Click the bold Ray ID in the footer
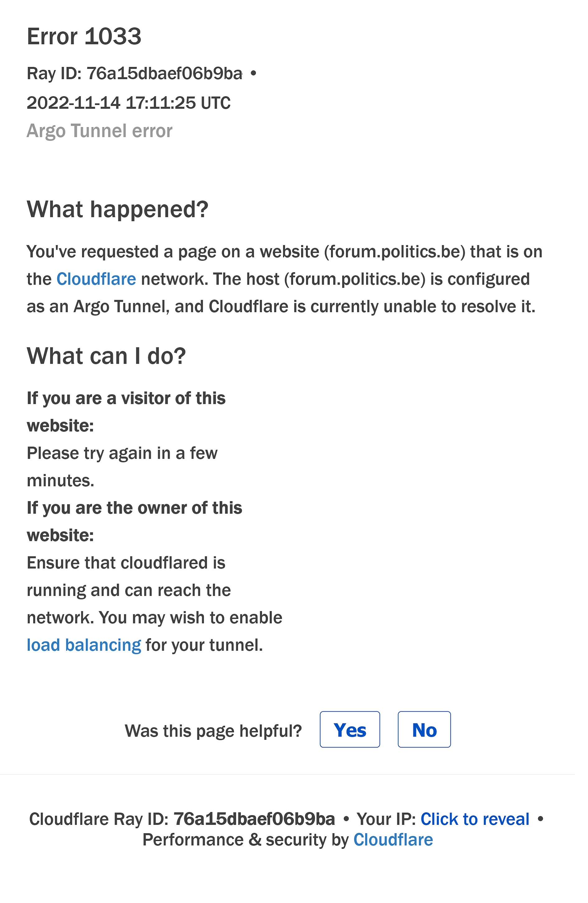 pos(254,819)
